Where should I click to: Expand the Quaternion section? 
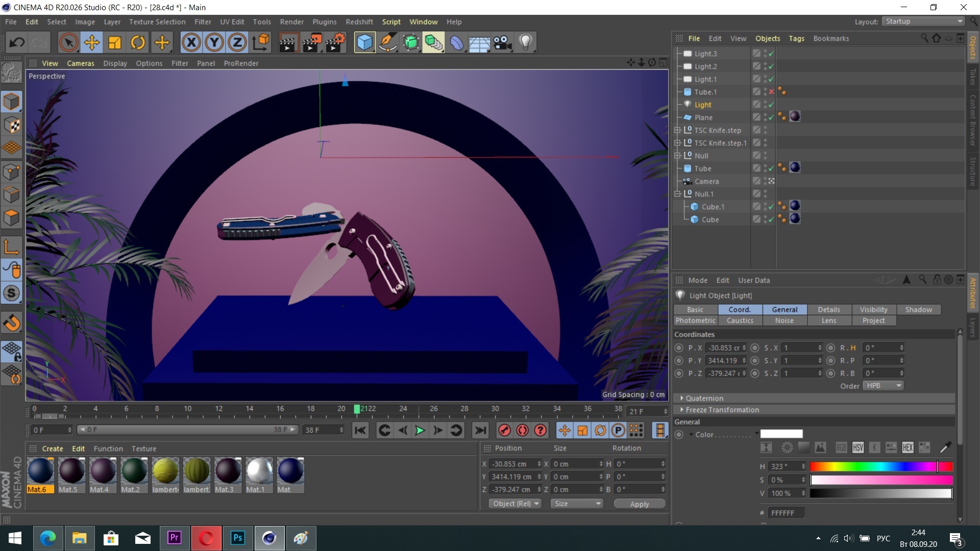(682, 398)
